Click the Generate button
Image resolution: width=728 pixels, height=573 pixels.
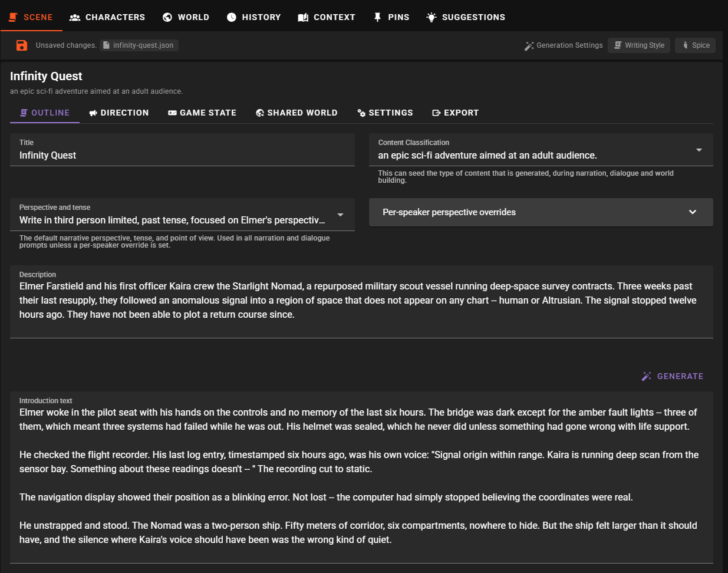coord(673,376)
